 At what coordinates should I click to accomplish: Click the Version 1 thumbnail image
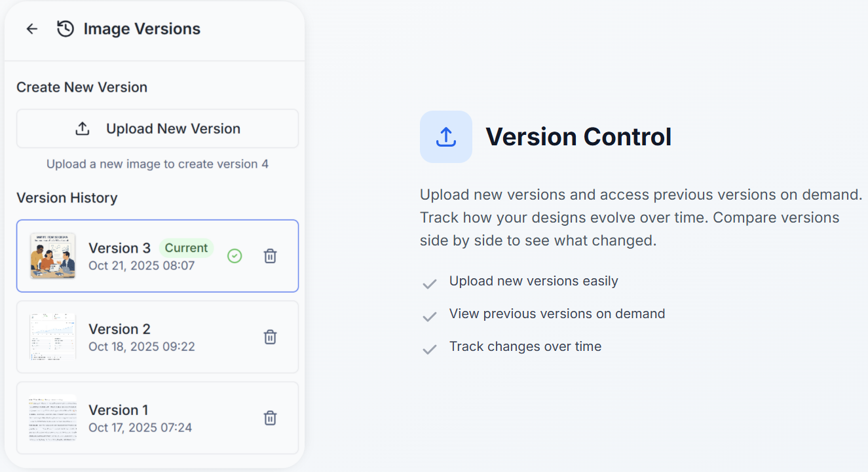click(x=52, y=418)
